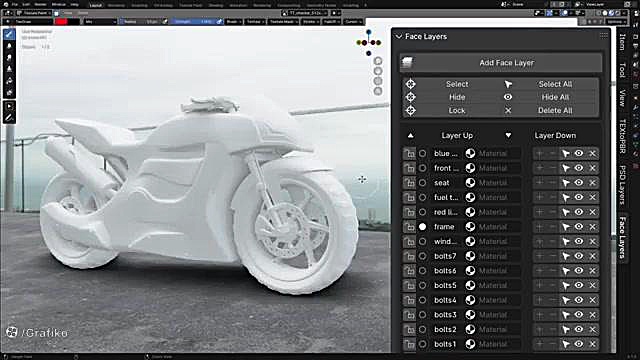Toggle camera view navigation button
Image resolution: width=640 pixels, height=360 pixels.
pos(378,81)
